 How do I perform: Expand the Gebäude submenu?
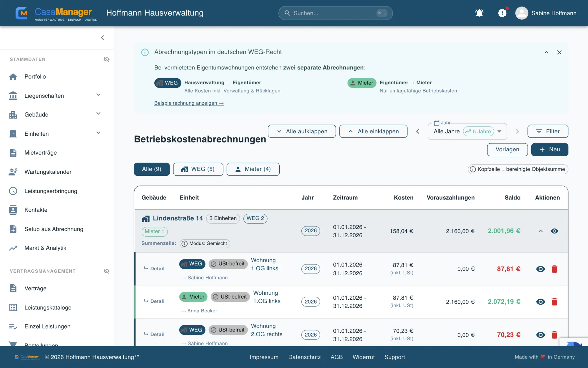98,114
